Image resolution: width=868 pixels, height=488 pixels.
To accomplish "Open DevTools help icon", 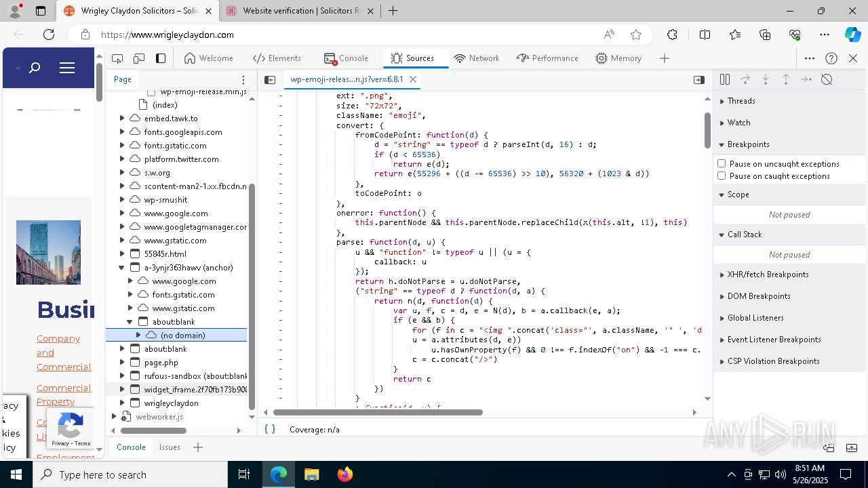I will (x=831, y=58).
